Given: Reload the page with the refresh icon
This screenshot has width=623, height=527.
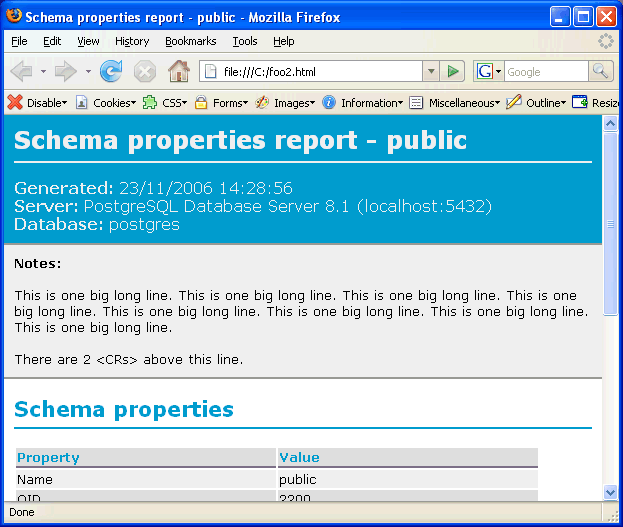Looking at the screenshot, I should pos(111,71).
